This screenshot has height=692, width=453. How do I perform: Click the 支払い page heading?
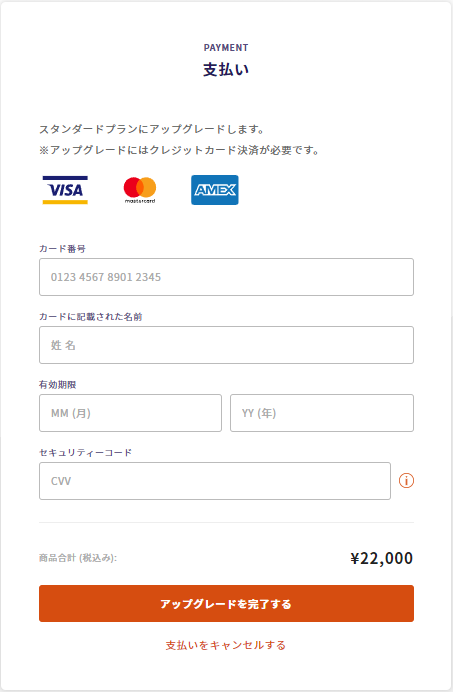point(226,69)
